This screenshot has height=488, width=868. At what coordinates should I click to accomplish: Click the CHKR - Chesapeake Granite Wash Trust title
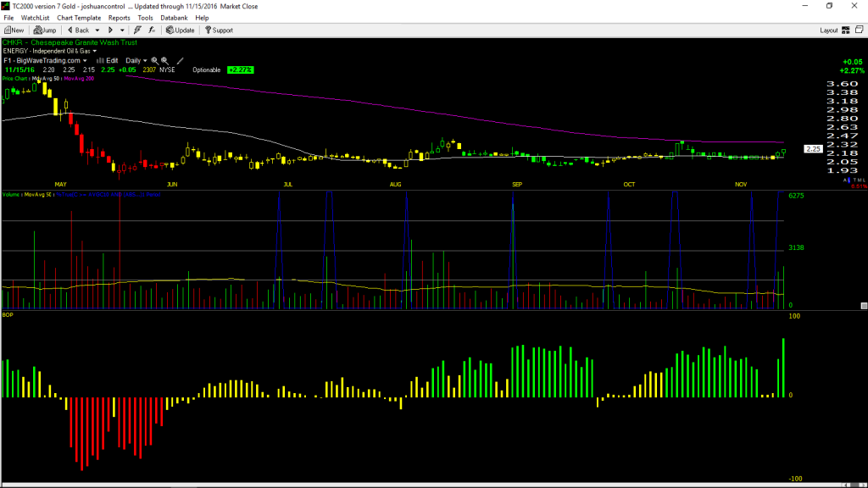click(x=70, y=42)
